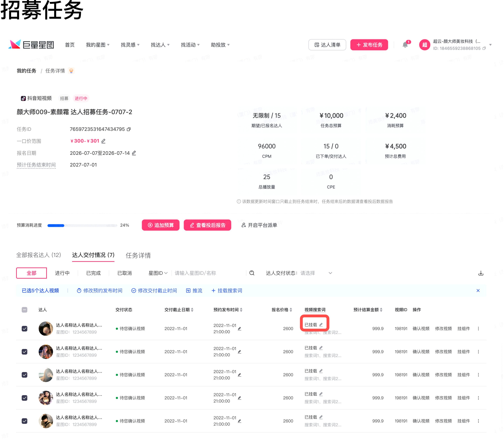The width and height of the screenshot is (504, 441).
Task: Expand the 找达人 menu
Action: pos(160,45)
